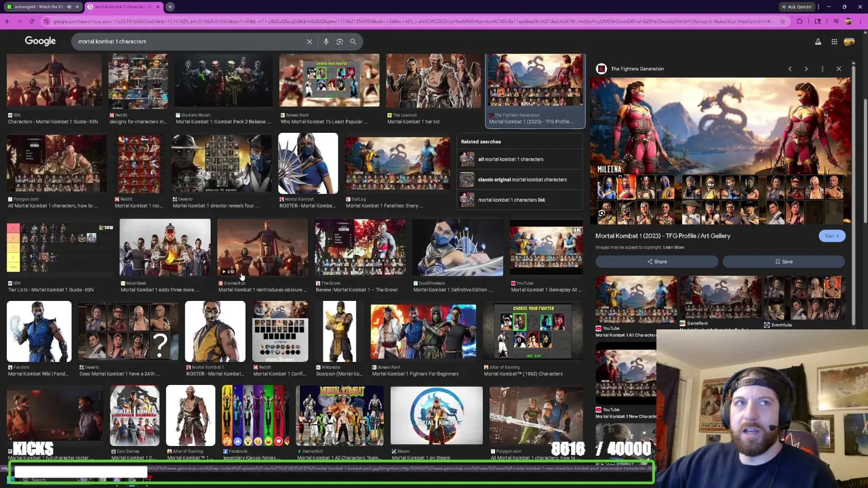Show previous image in preview panel
868x488 pixels.
point(790,68)
